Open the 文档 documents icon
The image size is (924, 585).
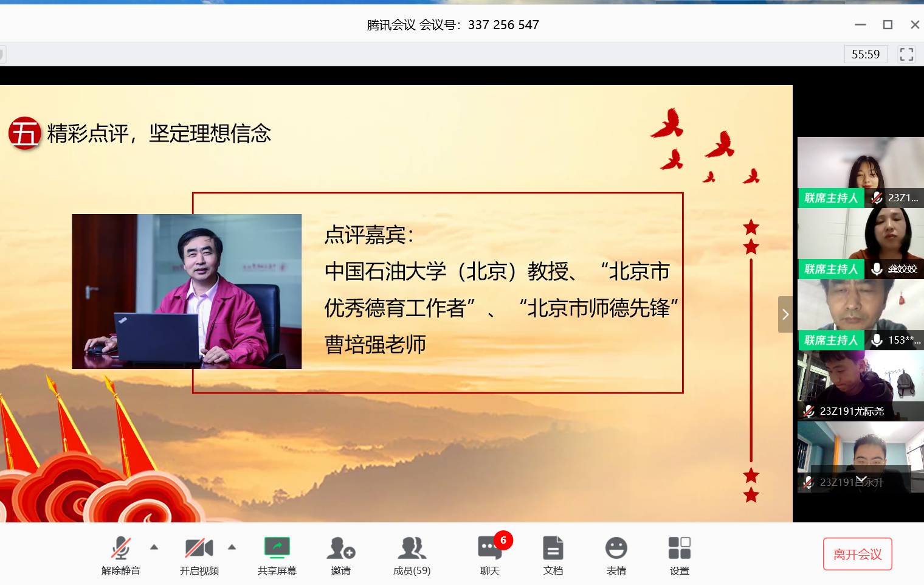pos(553,555)
